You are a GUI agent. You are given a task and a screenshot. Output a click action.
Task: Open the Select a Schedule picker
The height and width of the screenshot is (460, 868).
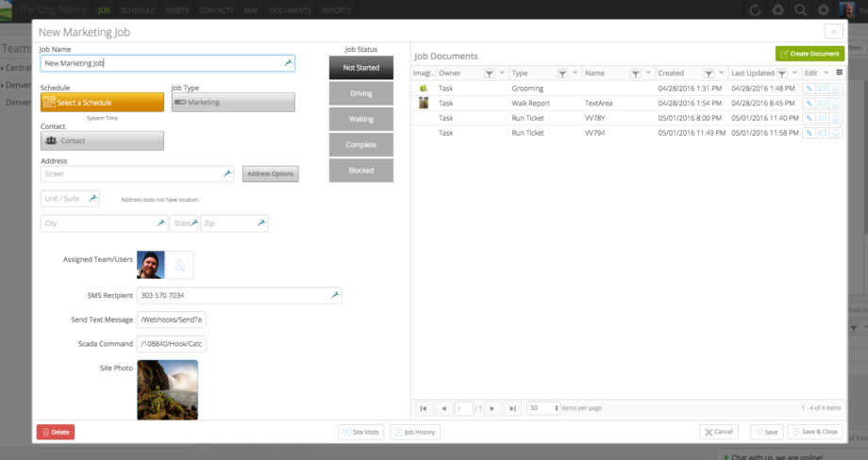[103, 103]
